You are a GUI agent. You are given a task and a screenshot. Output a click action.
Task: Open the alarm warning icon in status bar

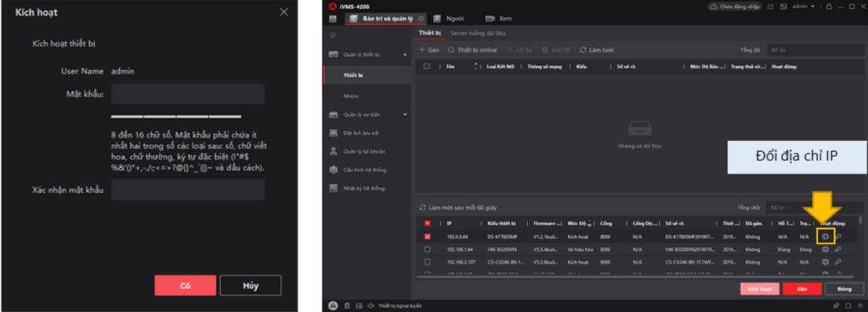pos(333,306)
